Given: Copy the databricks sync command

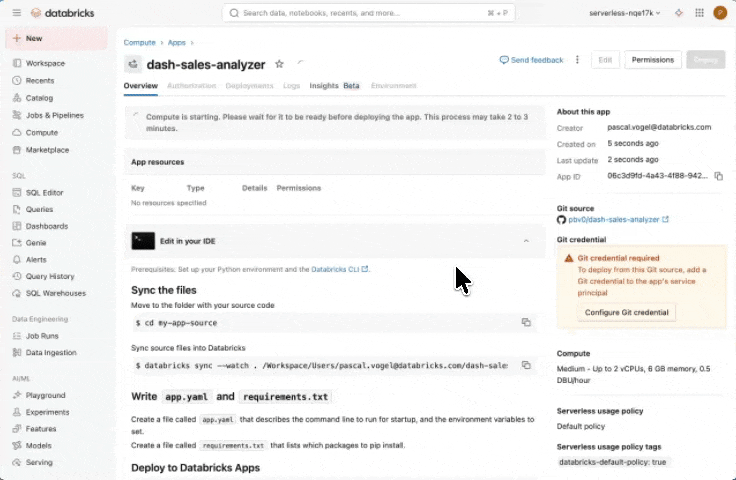Looking at the screenshot, I should pyautogui.click(x=526, y=366).
